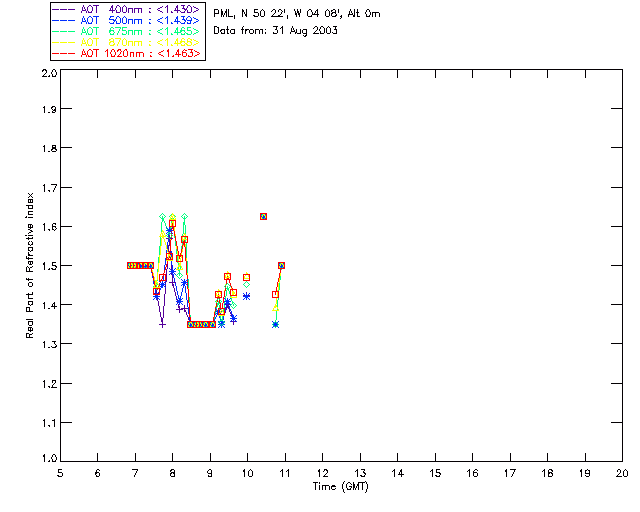Screen dimensions: 640x512
Task: Click the isolated data point near 1.63
Action: click(263, 216)
